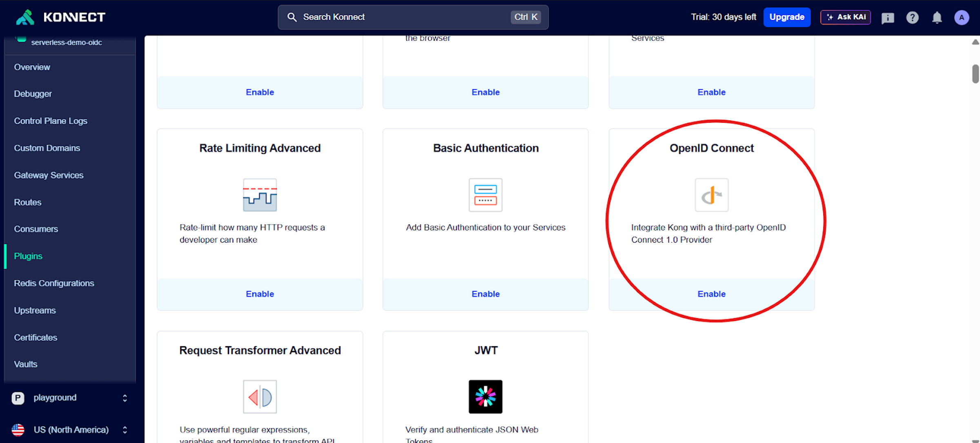The width and height of the screenshot is (980, 443).
Task: Enable the OpenID Connect plugin
Action: tap(711, 294)
